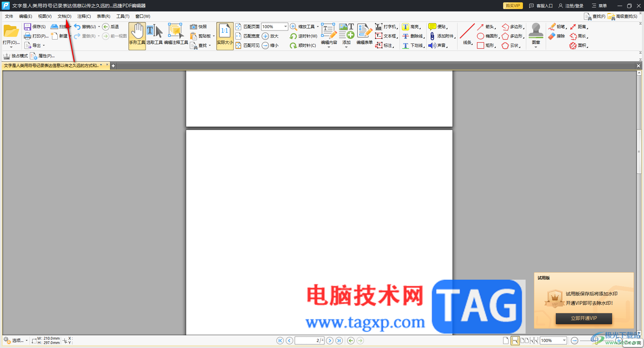This screenshot has height=348, width=644.
Task: Select the 线条 line drawing tool
Action: coord(467,34)
